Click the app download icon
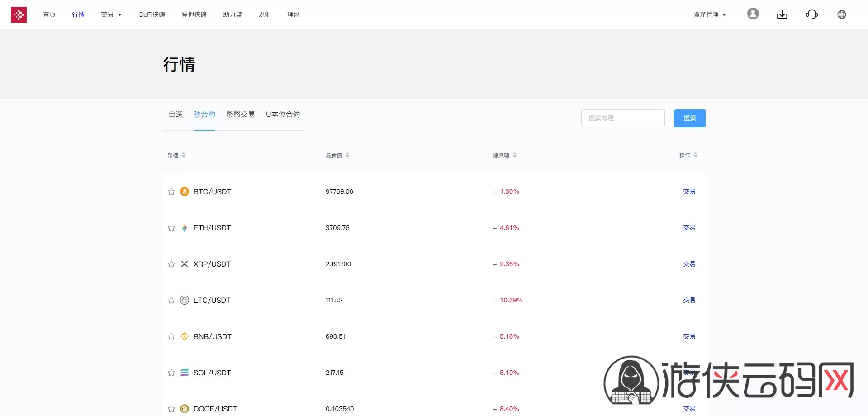 coord(782,14)
